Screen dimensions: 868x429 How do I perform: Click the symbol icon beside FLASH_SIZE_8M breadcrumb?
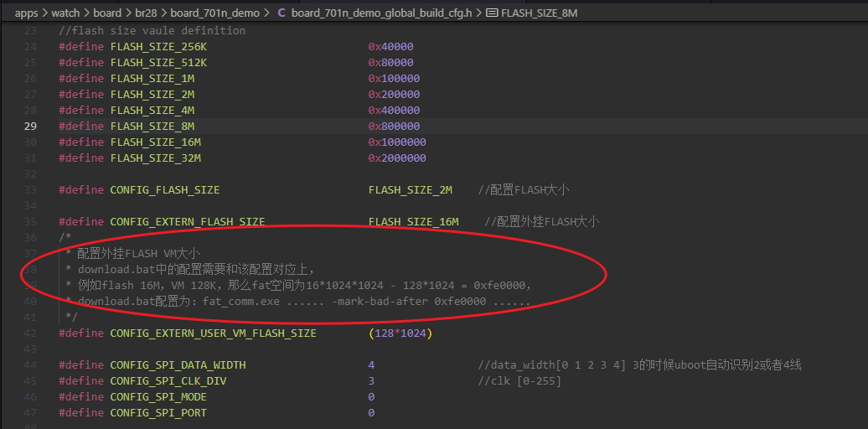[x=492, y=13]
